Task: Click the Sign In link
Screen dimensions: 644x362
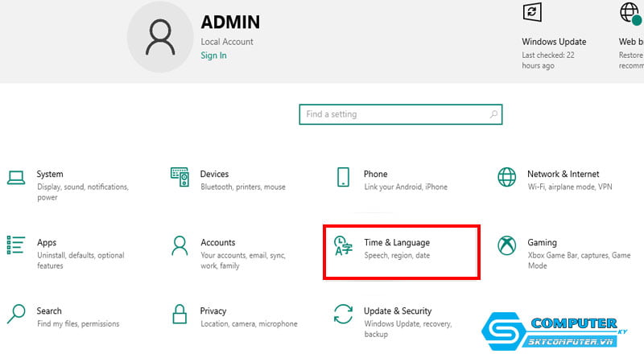Action: (213, 56)
